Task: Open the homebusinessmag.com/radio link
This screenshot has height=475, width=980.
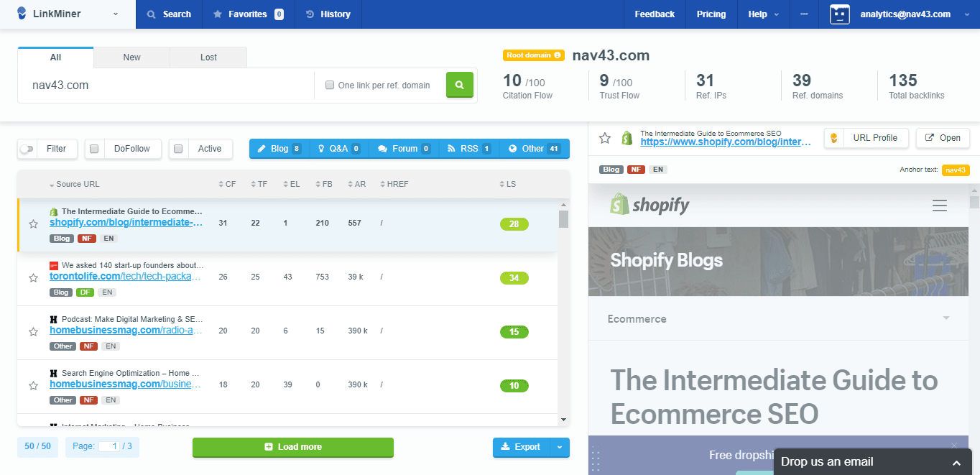Action: coord(126,331)
